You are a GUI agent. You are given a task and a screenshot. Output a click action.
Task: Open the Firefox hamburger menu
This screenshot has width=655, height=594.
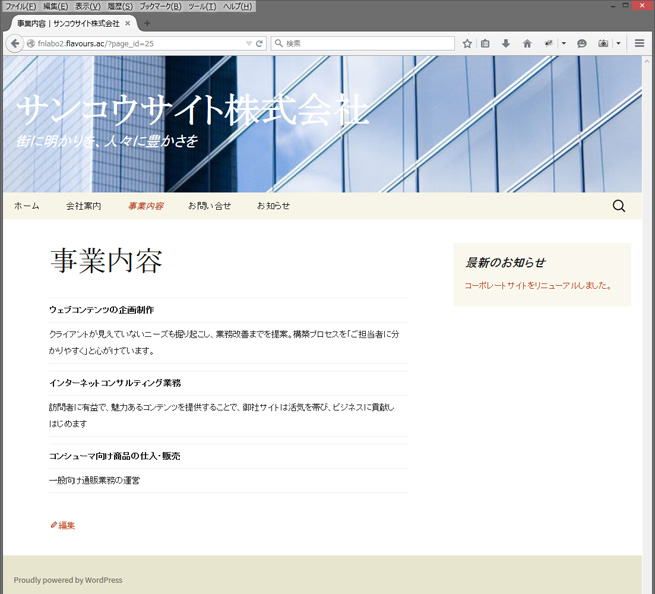click(640, 44)
